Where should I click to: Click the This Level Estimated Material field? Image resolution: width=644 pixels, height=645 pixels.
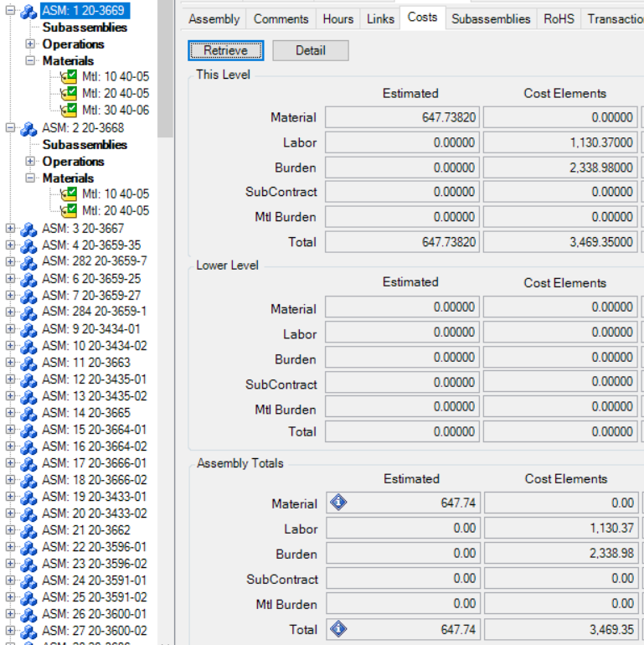pyautogui.click(x=402, y=118)
